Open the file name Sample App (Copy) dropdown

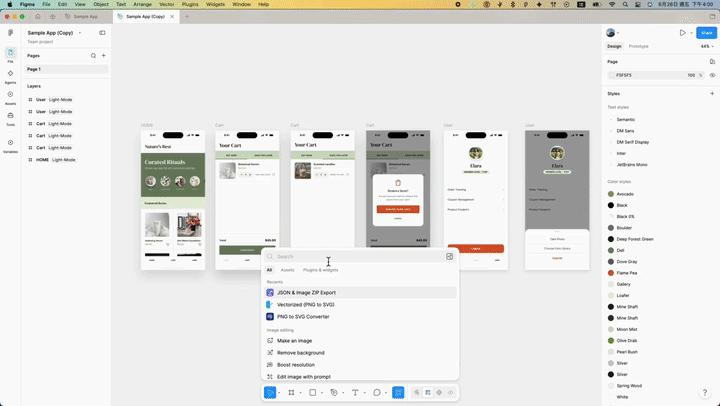79,33
